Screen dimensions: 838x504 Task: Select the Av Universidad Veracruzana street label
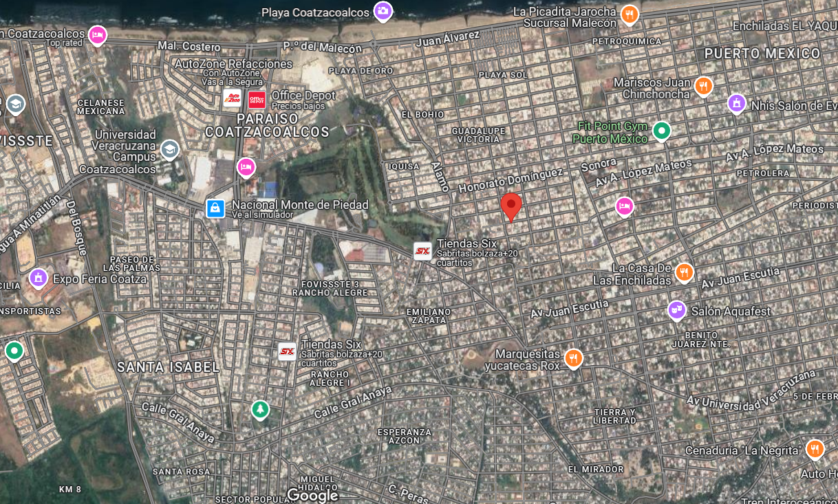(x=751, y=391)
